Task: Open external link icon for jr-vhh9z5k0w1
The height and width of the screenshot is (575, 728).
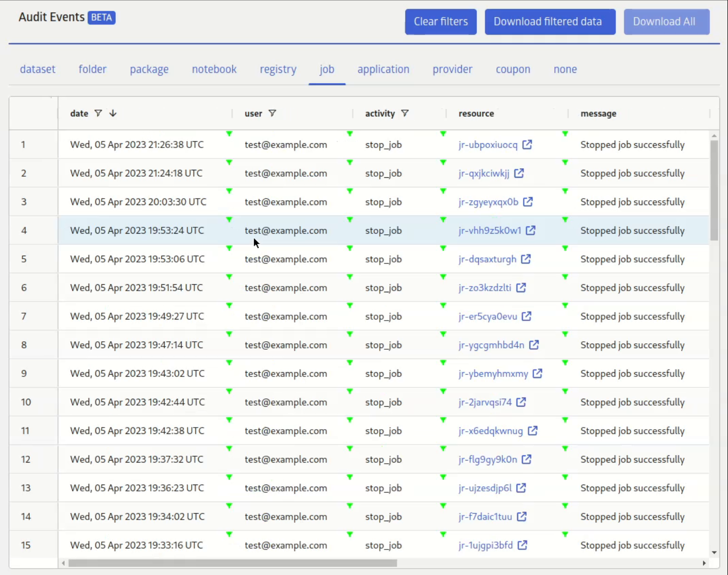Action: pos(531,231)
